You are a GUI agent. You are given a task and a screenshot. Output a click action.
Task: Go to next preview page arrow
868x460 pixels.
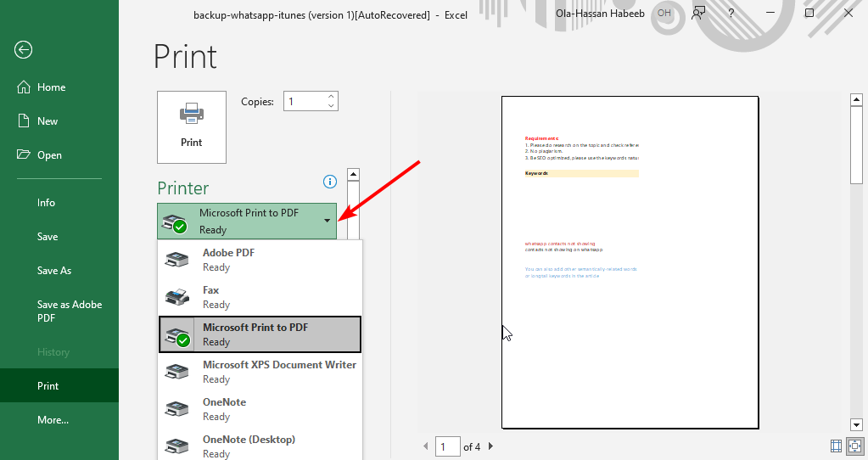[490, 446]
